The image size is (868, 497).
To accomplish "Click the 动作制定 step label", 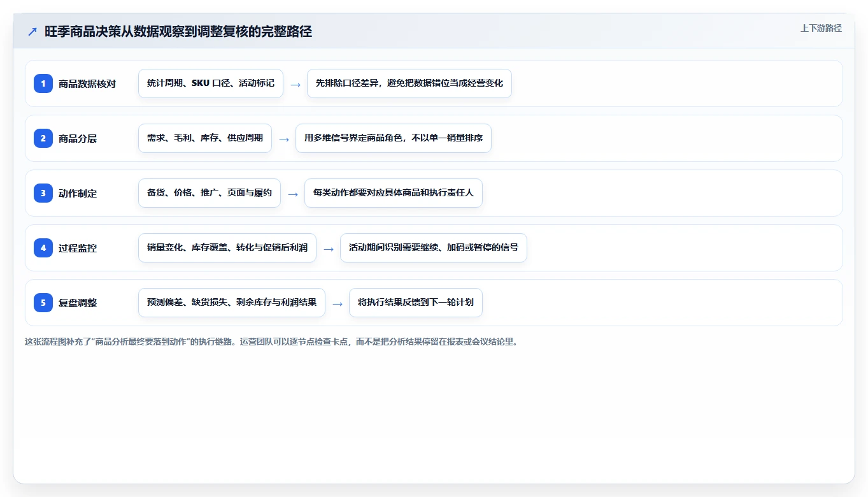I will 78,193.
